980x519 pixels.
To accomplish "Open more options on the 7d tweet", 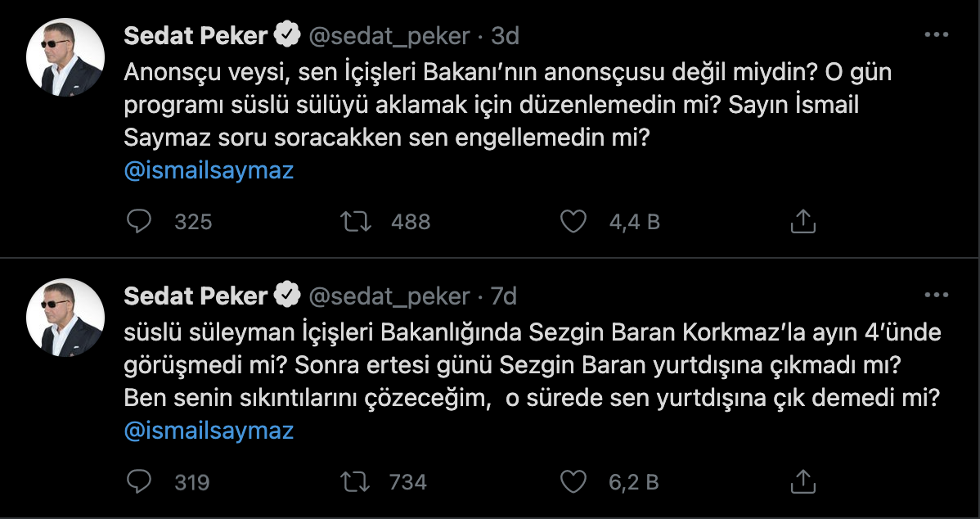I will [x=936, y=296].
